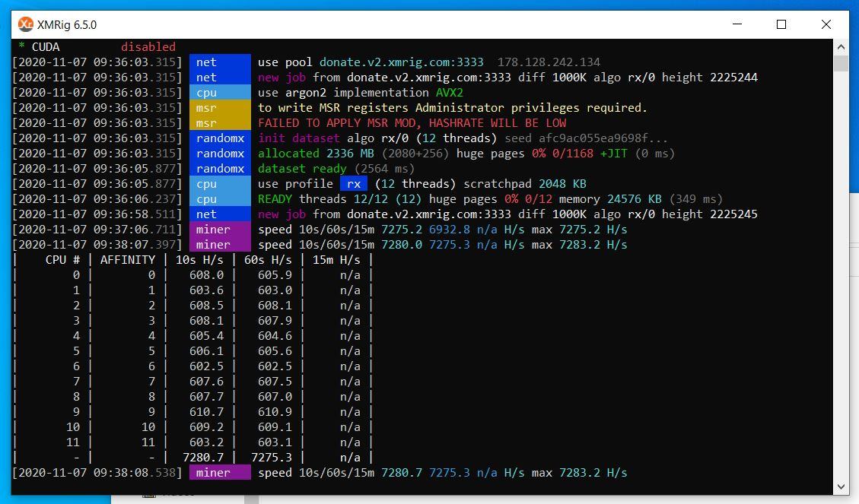Click the 60s hashrate '609.1' for CPU 10
Viewport: 859px width, 504px height.
tap(275, 426)
